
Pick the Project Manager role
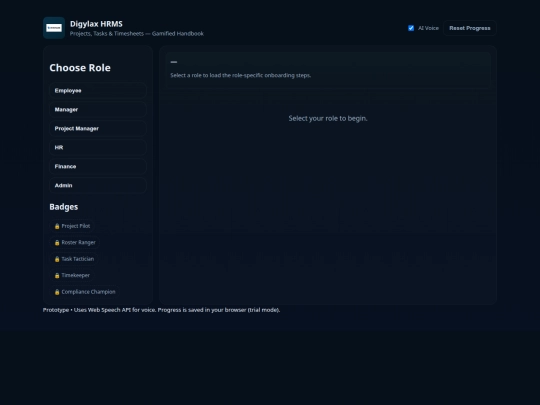pyautogui.click(x=98, y=128)
